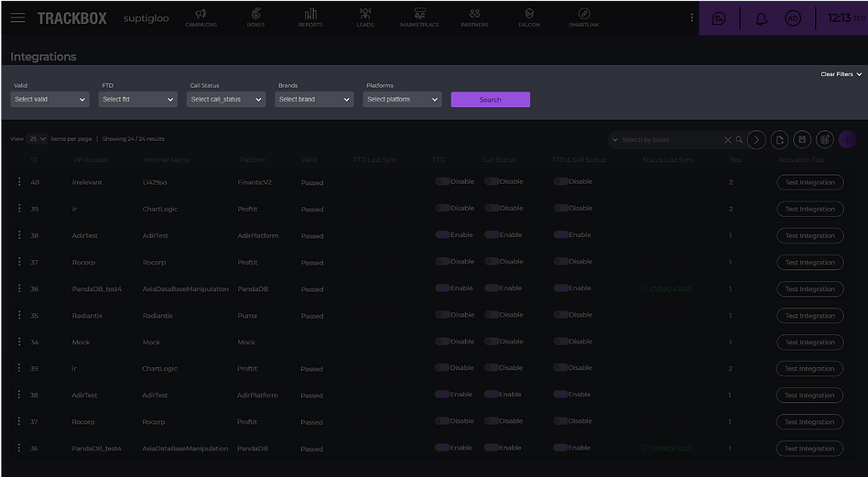Open the Reports section

click(x=310, y=17)
